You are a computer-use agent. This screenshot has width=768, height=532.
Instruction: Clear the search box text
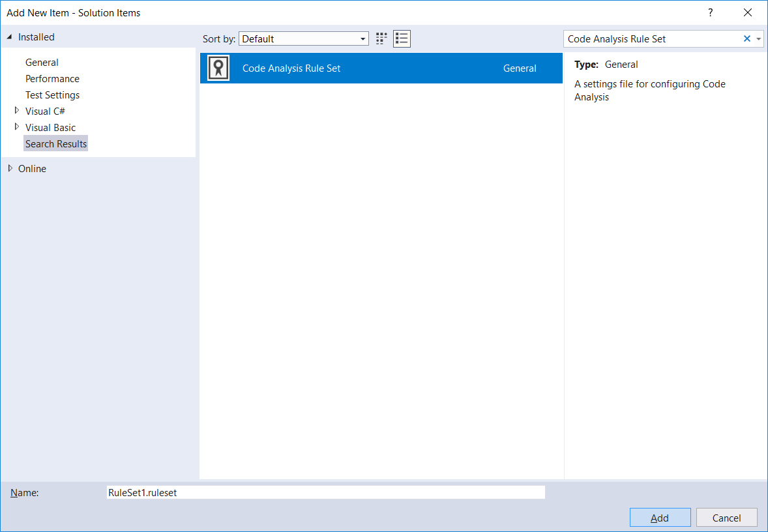[x=747, y=38]
